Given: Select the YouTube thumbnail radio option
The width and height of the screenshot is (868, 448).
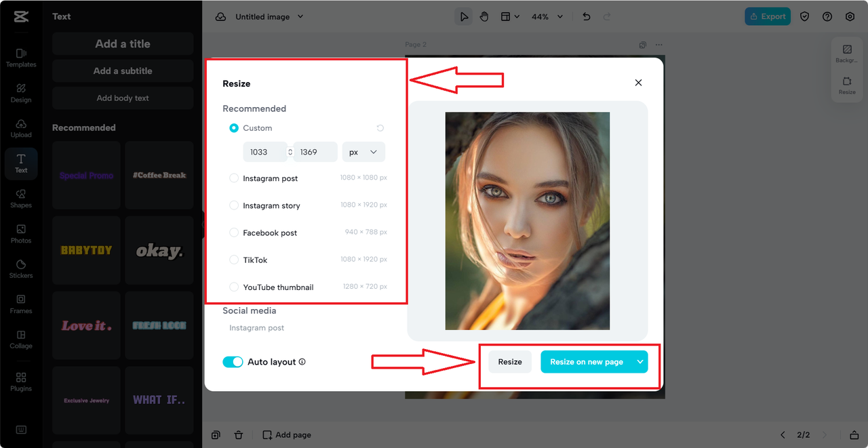Looking at the screenshot, I should [x=234, y=287].
